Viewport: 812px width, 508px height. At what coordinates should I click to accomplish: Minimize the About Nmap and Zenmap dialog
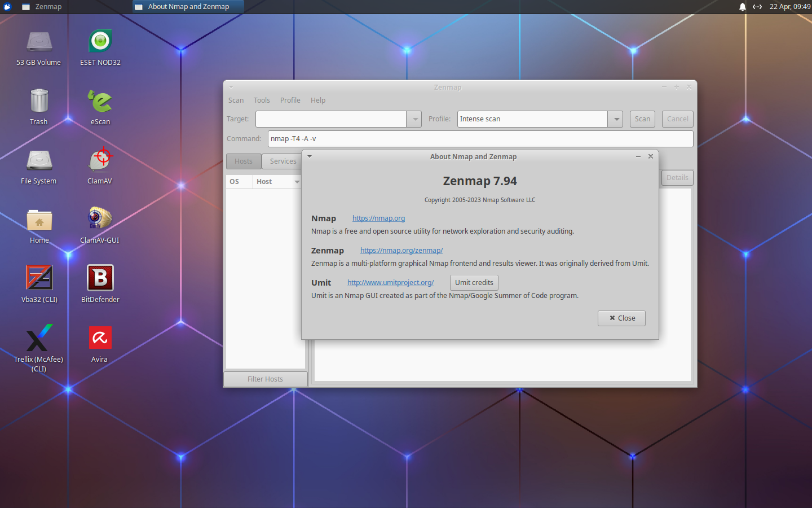click(x=638, y=156)
